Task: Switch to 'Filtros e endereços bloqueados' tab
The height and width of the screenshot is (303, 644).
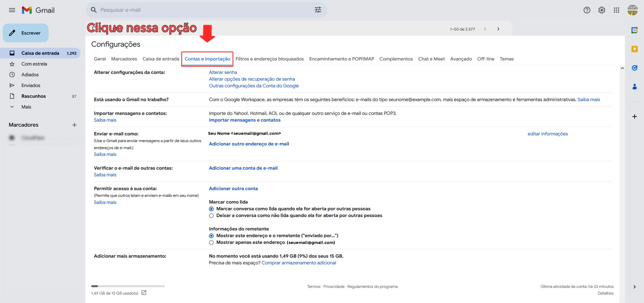Action: click(x=269, y=59)
